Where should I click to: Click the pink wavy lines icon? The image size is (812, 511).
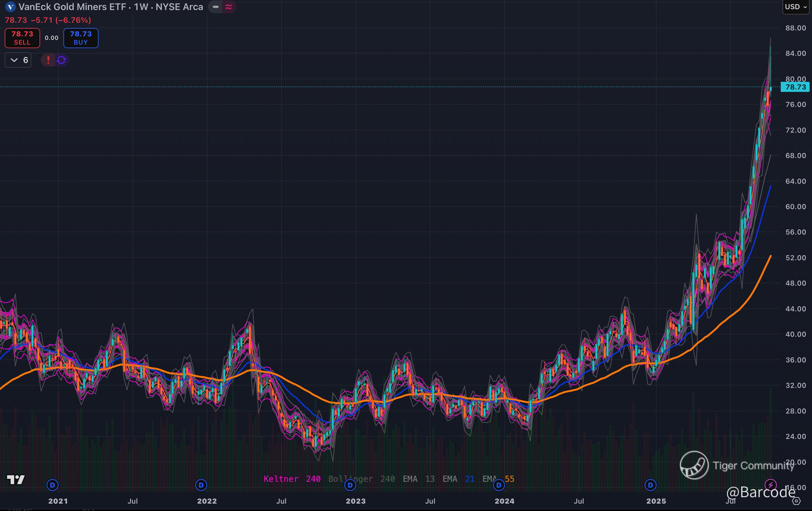(229, 7)
